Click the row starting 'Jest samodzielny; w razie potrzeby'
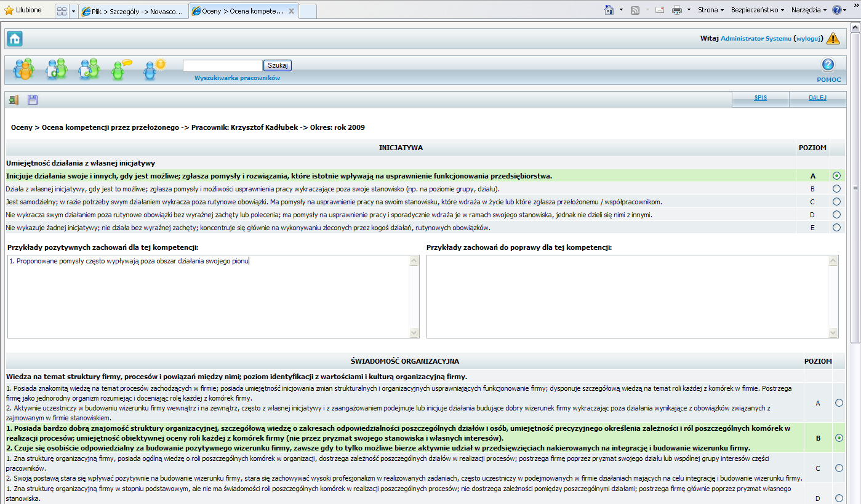861x504 pixels. 400,202
